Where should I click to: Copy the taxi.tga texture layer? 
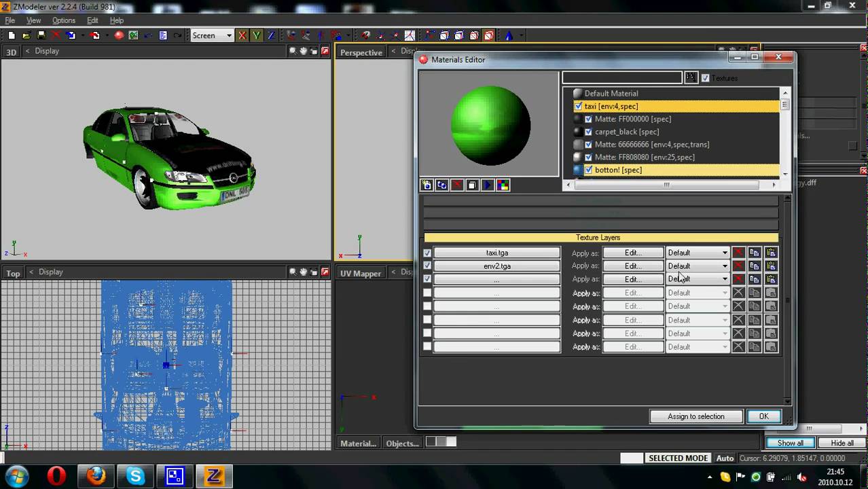click(x=755, y=253)
